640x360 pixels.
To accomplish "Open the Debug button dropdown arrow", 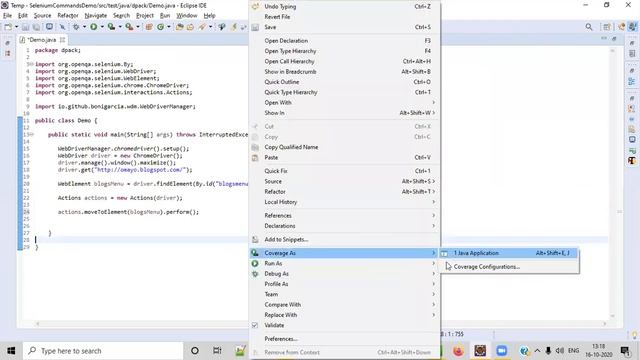I will tap(84, 27).
